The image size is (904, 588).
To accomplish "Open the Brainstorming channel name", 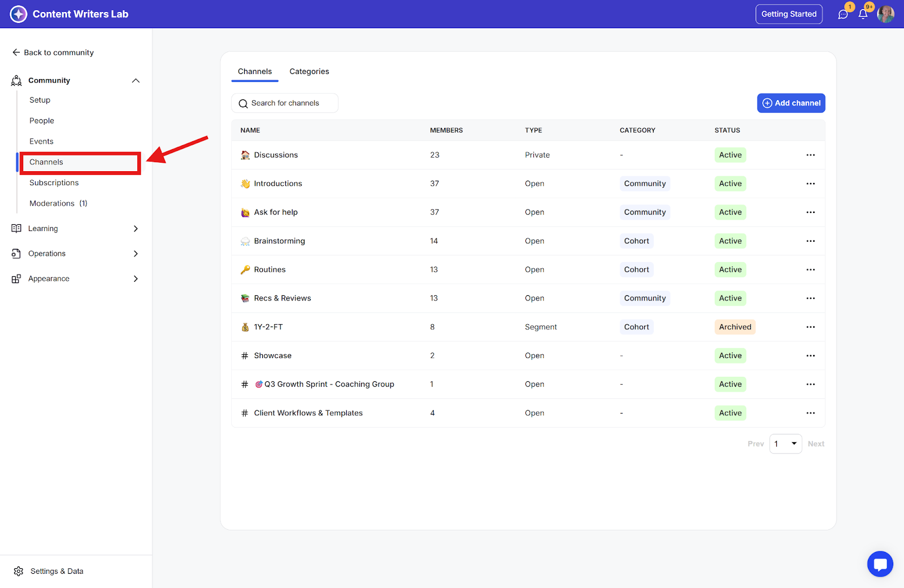I will point(280,241).
